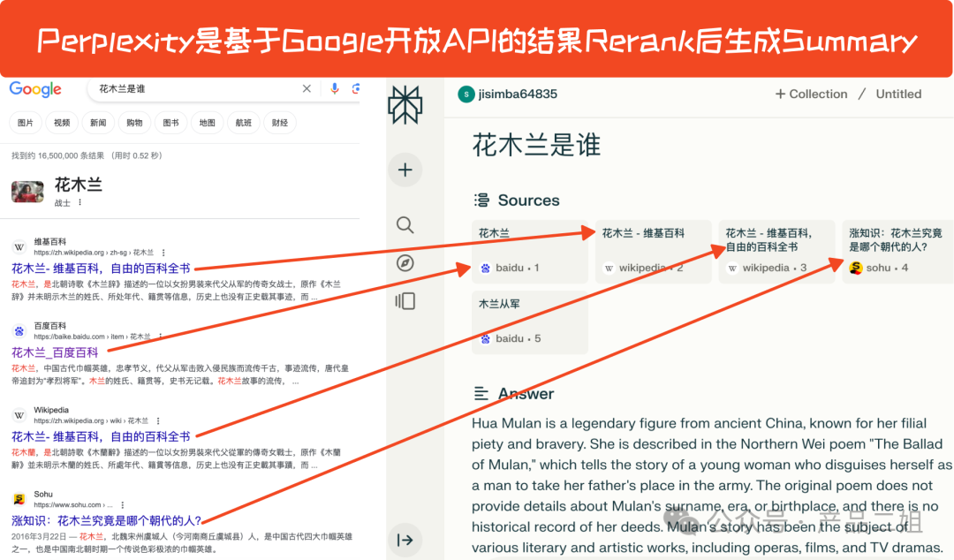This screenshot has width=954, height=560.
Task: Open more options next to 战士
Action: click(x=79, y=202)
